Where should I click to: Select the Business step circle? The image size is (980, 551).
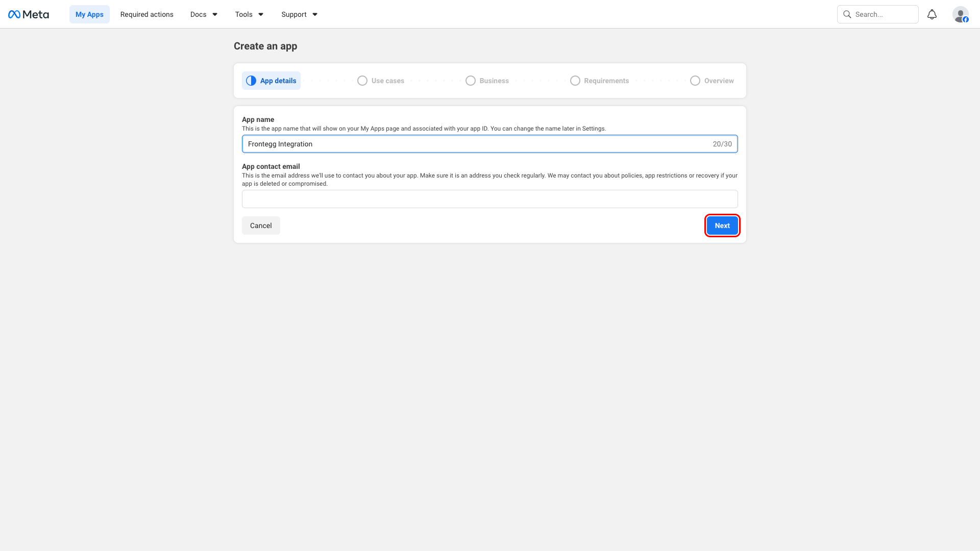tap(471, 81)
